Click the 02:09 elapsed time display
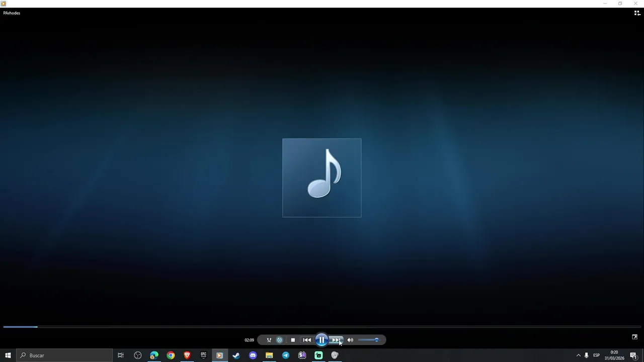Viewport: 644px width, 362px height. pyautogui.click(x=249, y=340)
